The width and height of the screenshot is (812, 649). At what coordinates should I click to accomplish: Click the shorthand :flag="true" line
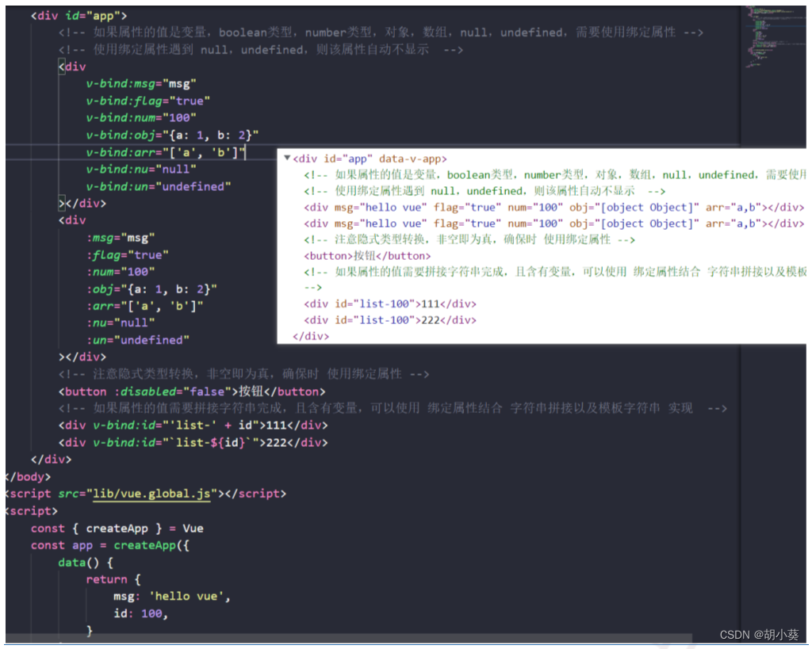[x=128, y=254]
